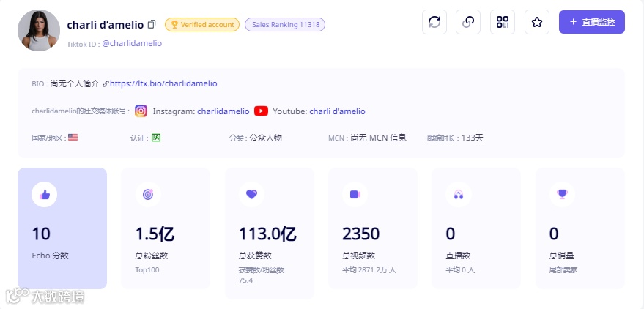The width and height of the screenshot is (644, 309).
Task: Click the 跟踪时长: 133天 text
Action: (x=455, y=138)
